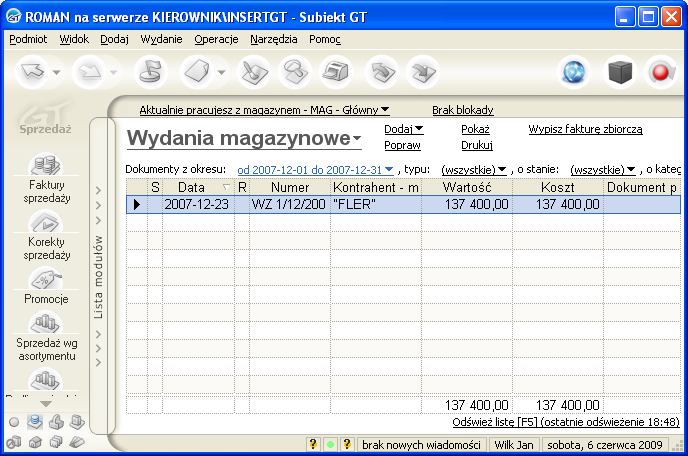This screenshot has width=688, height=456.
Task: Open the Podmiot menu
Action: click(x=28, y=39)
